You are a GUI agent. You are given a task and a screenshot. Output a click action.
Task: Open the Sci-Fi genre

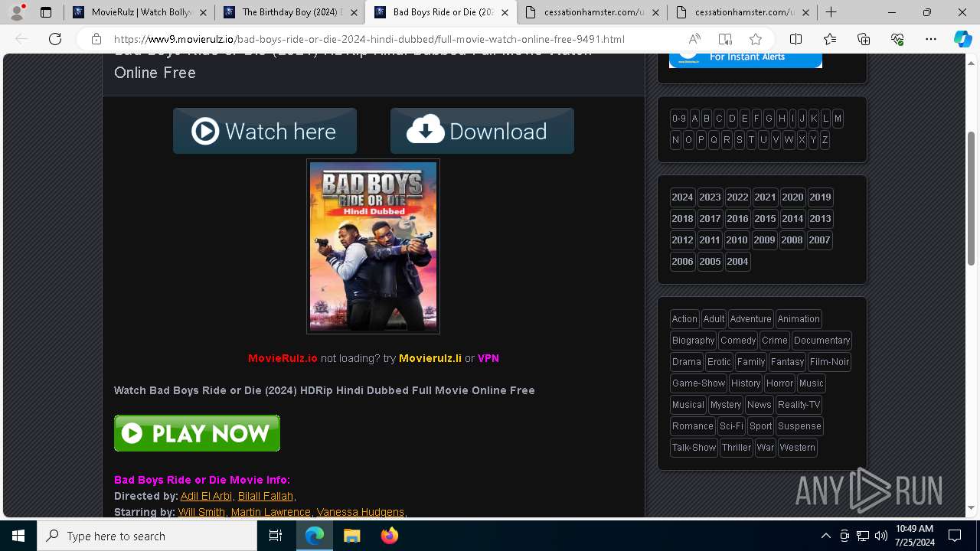(x=731, y=426)
